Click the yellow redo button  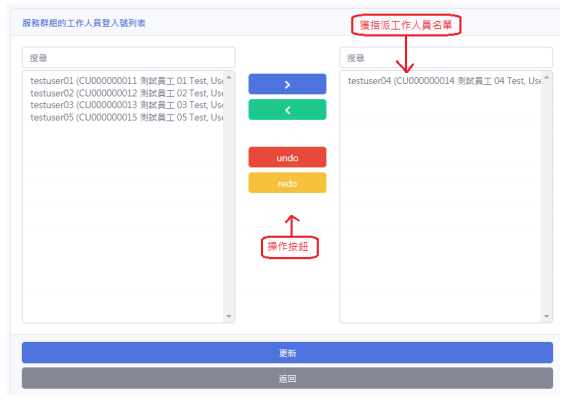click(287, 183)
